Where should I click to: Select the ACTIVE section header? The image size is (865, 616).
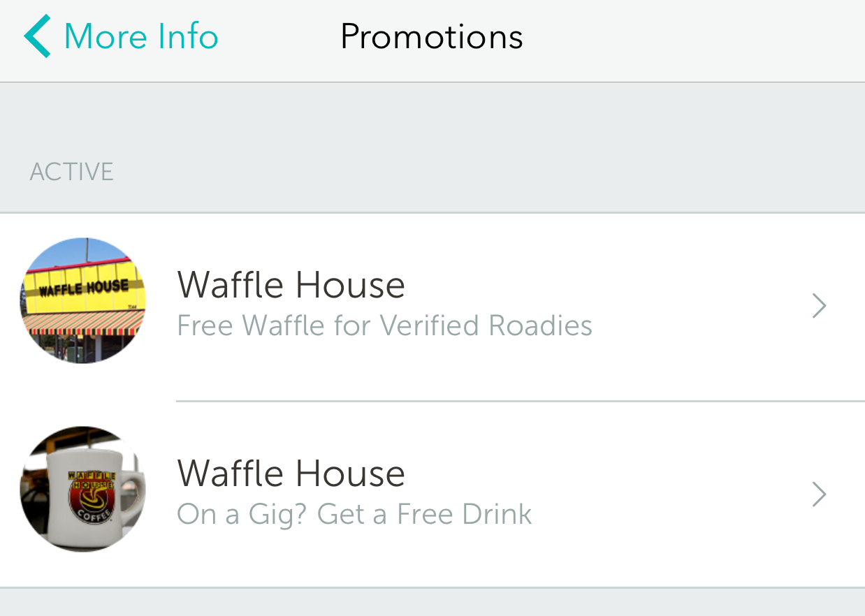point(71,172)
